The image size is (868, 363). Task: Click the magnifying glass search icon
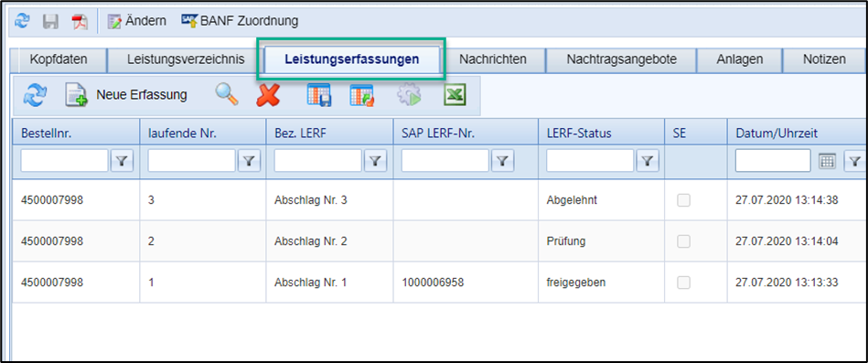[227, 95]
